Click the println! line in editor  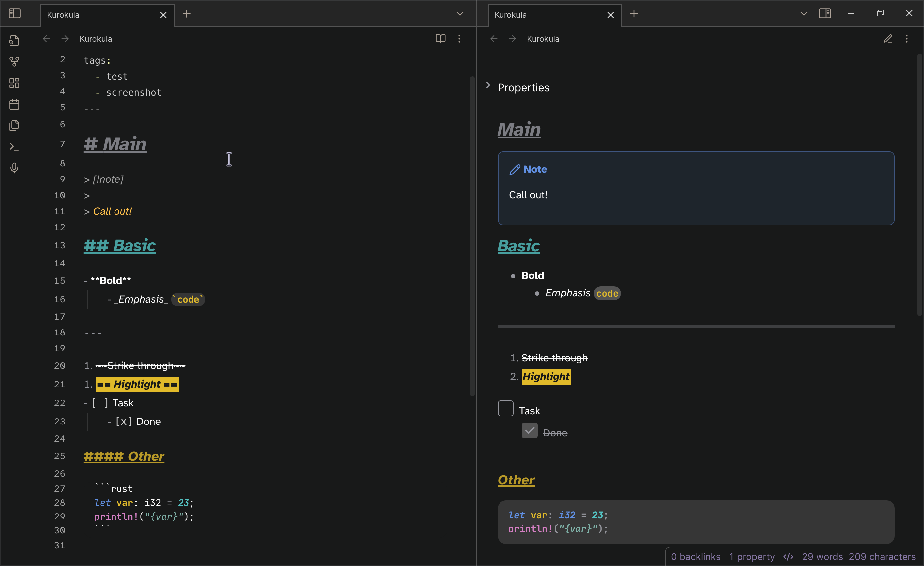[x=144, y=517]
